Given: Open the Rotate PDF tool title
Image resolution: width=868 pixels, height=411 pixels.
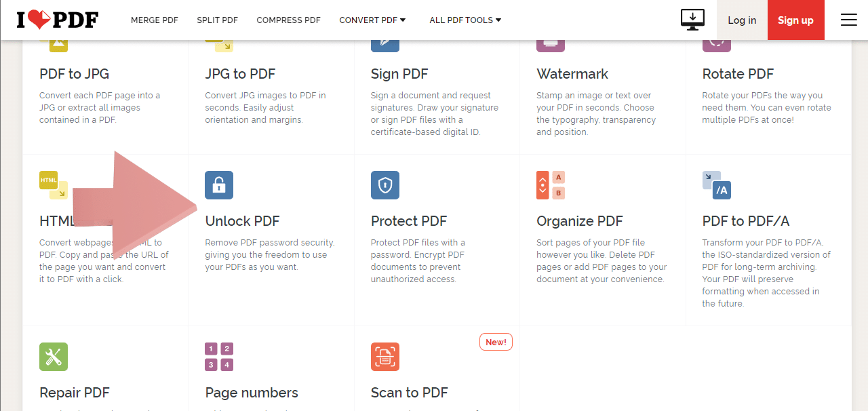Looking at the screenshot, I should [738, 74].
